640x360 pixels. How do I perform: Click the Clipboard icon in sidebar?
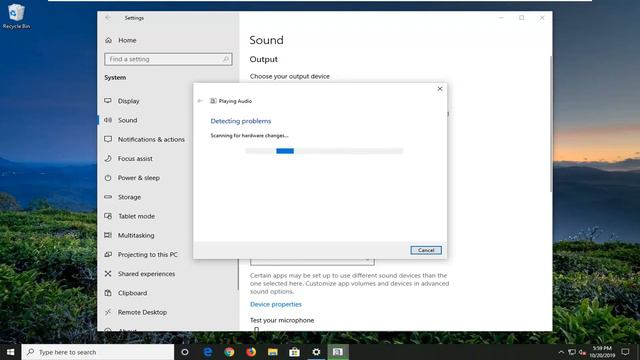108,293
